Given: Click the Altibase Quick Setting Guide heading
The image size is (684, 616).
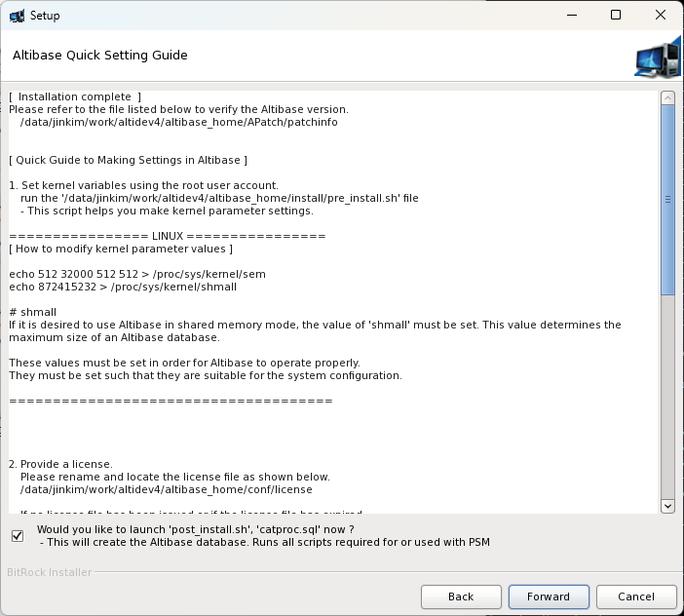Looking at the screenshot, I should (x=99, y=56).
